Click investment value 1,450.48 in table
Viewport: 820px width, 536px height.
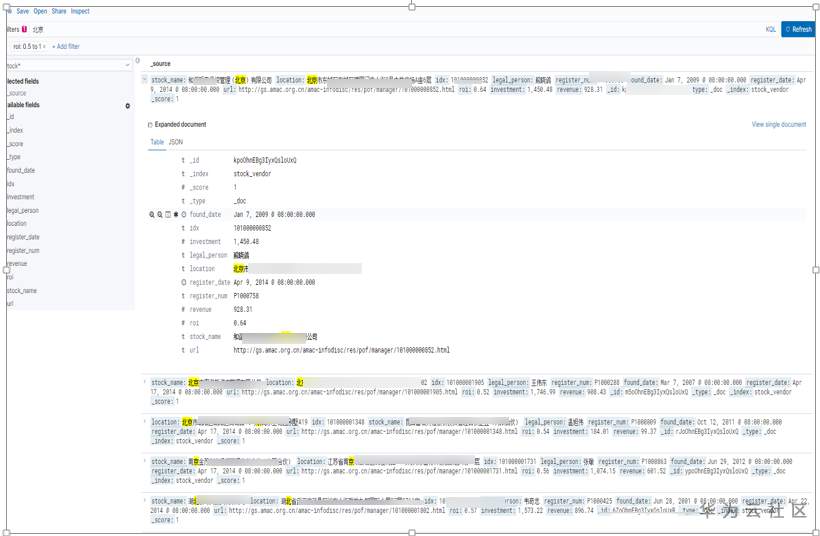point(246,242)
